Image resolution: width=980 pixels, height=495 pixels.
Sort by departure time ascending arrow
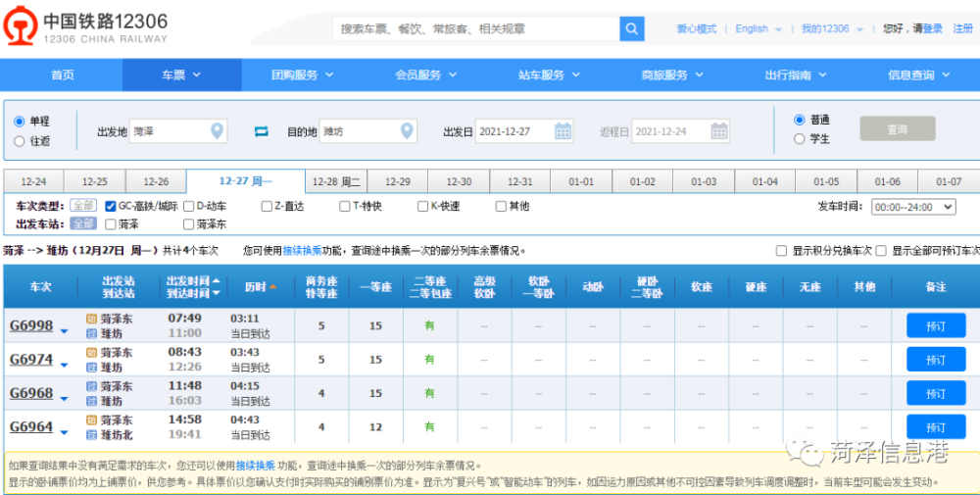216,280
